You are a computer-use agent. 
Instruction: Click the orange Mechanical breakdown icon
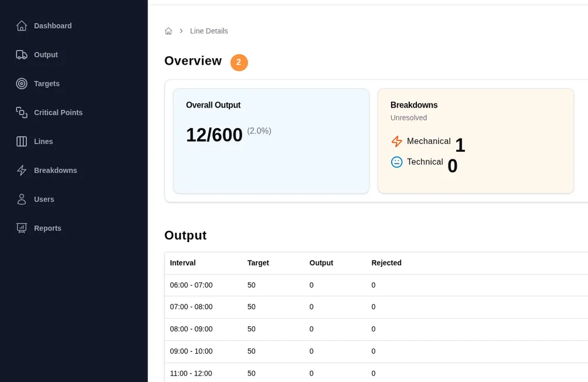pyautogui.click(x=396, y=142)
